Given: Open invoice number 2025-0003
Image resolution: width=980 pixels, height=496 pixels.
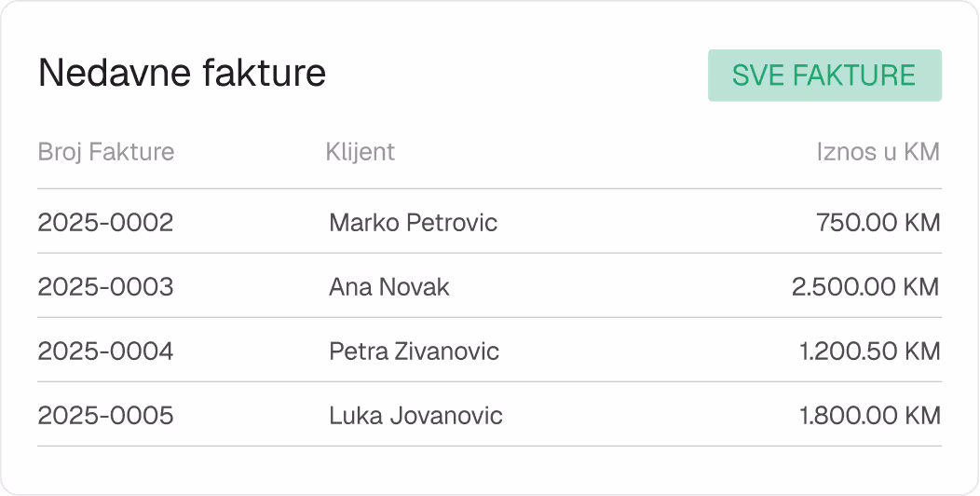Looking at the screenshot, I should coord(105,287).
